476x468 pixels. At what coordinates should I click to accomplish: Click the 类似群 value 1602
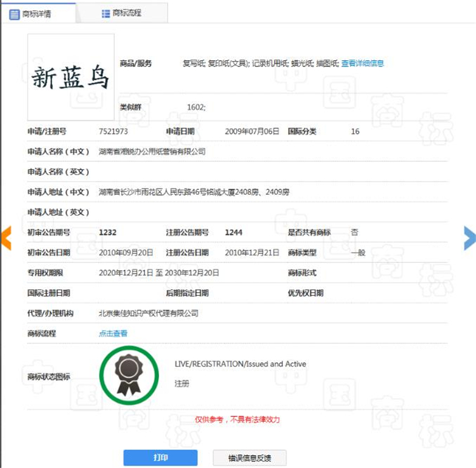tap(196, 107)
